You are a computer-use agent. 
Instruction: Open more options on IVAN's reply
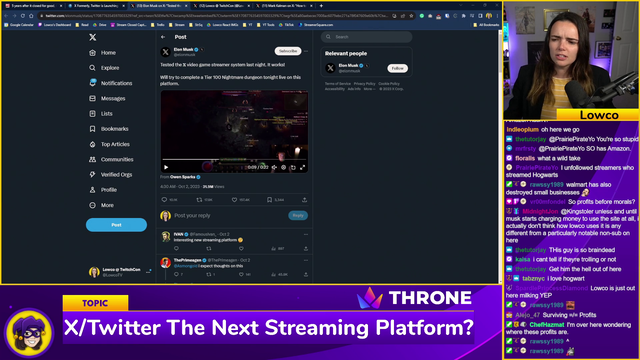306,234
